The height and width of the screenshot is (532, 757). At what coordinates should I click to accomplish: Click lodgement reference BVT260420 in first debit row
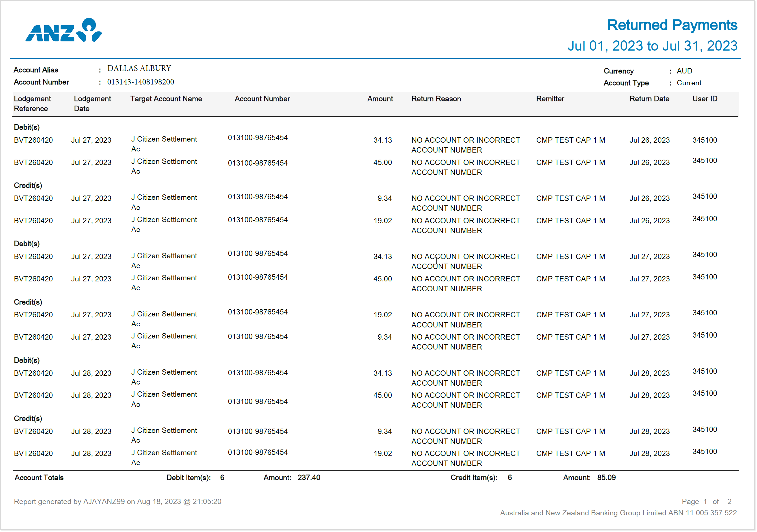pyautogui.click(x=33, y=140)
